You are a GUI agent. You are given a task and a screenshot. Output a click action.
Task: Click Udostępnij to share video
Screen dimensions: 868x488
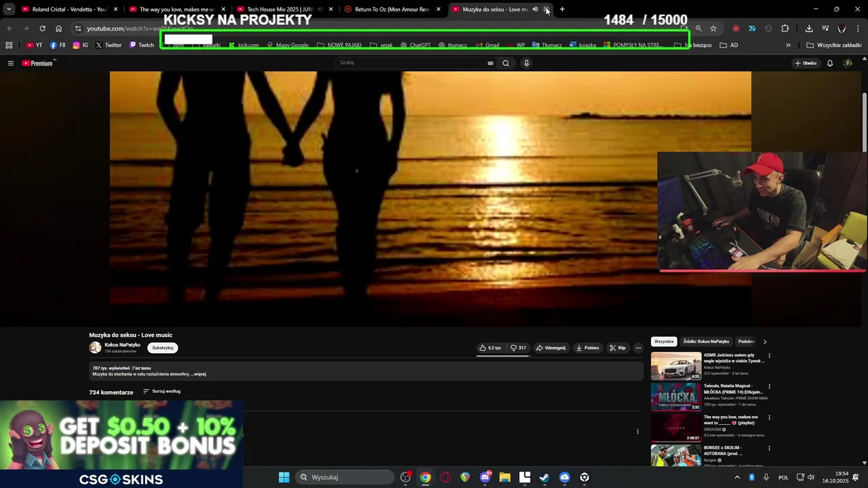pyautogui.click(x=551, y=348)
